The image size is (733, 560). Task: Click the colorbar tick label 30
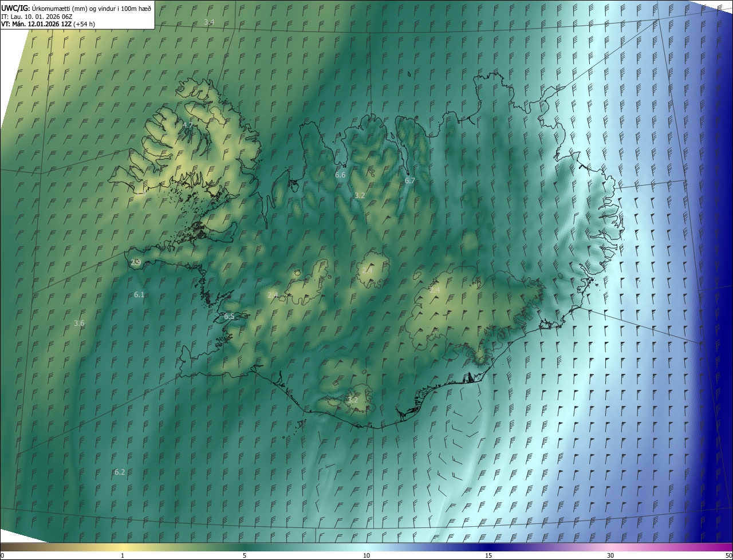610,555
